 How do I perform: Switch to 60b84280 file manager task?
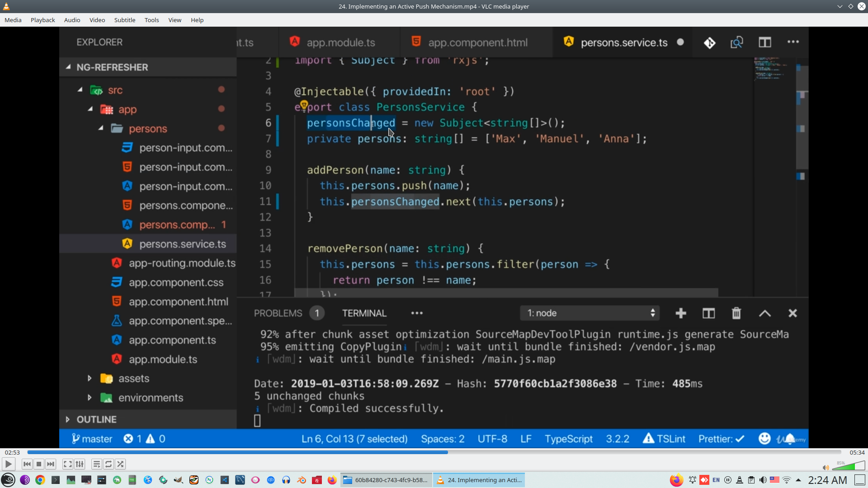[386, 480]
